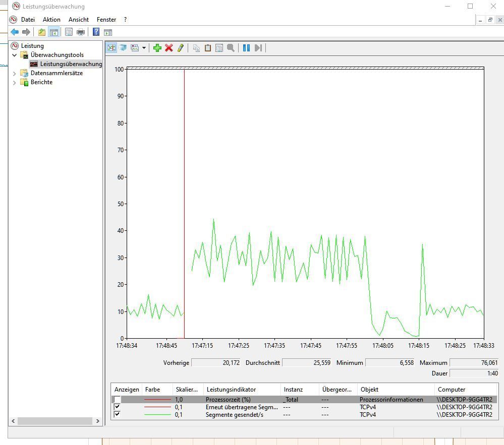Toggle the highlight pen tool
The height and width of the screenshot is (445, 504).
click(180, 48)
